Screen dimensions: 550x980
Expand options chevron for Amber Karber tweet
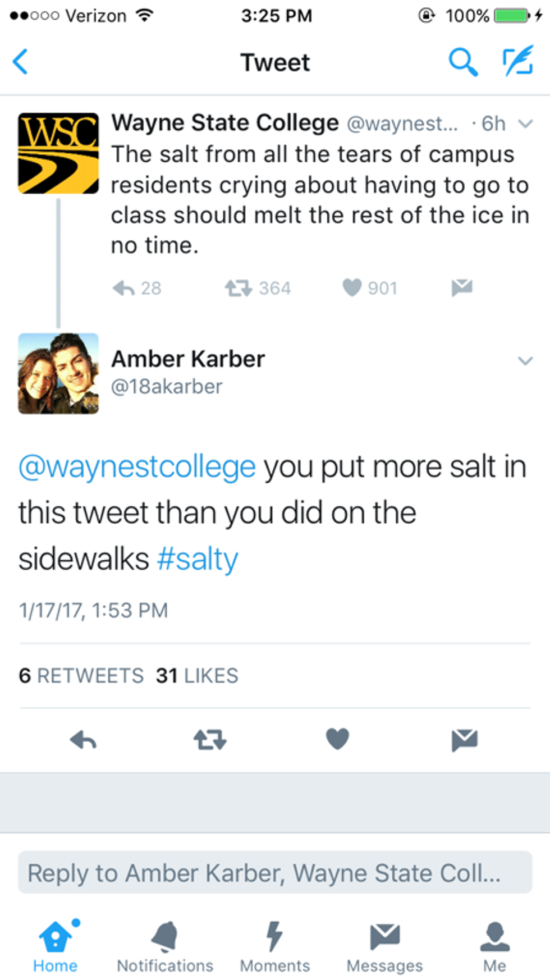click(x=525, y=361)
